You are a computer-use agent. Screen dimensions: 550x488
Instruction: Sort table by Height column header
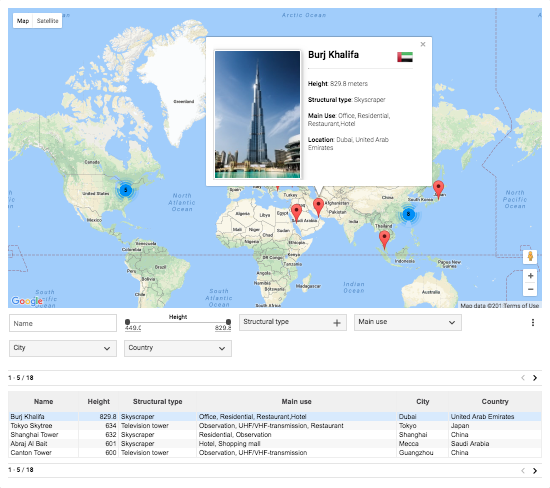click(99, 402)
